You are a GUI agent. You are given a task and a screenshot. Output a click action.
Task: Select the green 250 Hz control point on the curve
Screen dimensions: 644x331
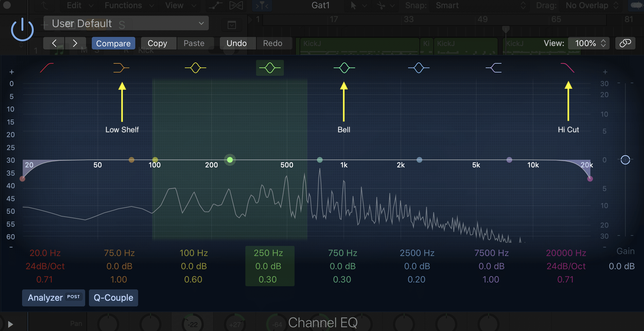[230, 160]
